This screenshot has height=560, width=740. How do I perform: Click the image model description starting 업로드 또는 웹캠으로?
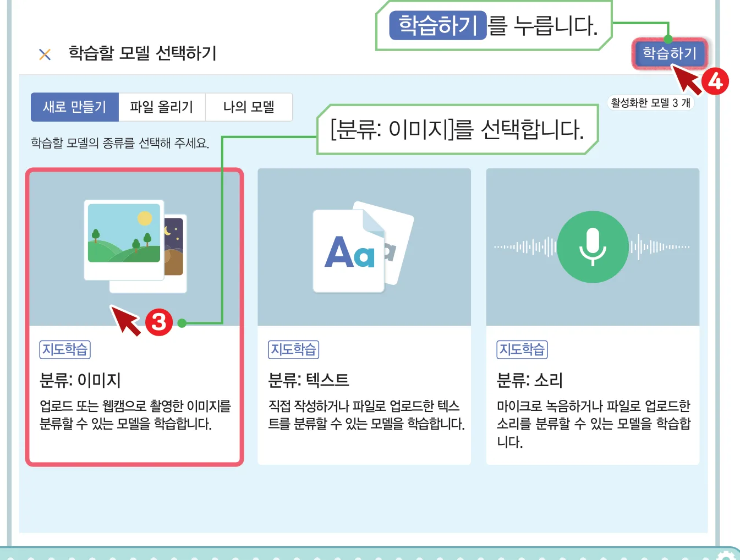[135, 415]
